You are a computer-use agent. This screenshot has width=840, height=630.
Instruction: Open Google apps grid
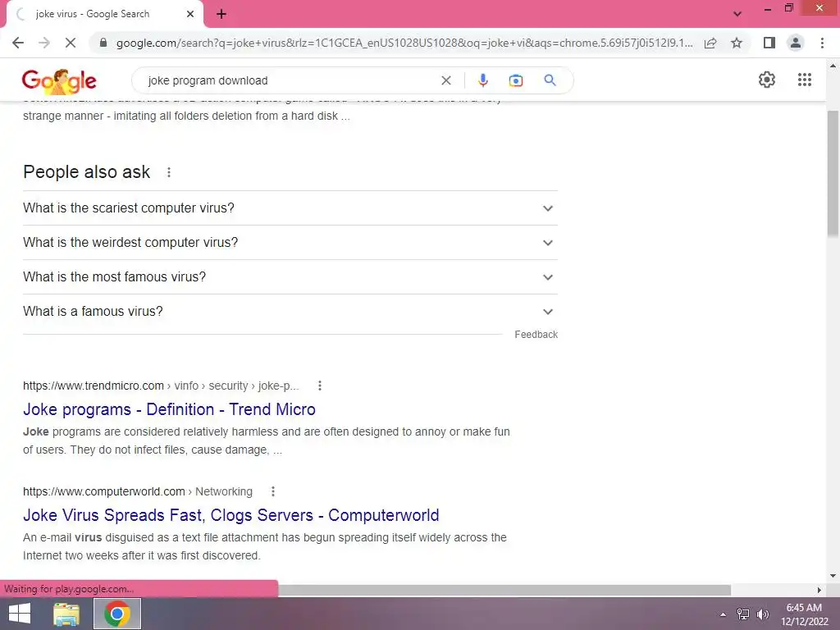(804, 80)
